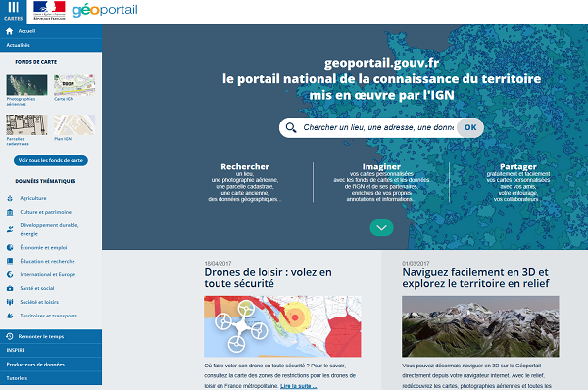The image size is (588, 390).
Task: Click the Économie et emploi icon
Action: click(x=10, y=248)
